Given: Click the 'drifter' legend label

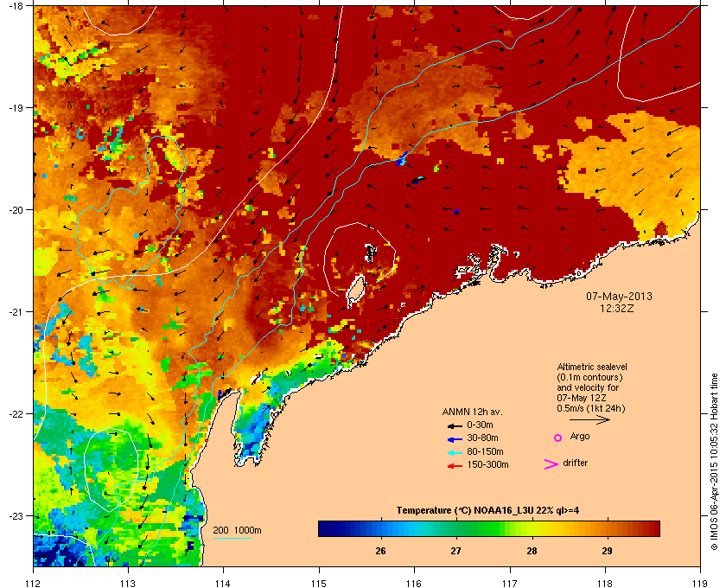Looking at the screenshot, I should coord(576,463).
